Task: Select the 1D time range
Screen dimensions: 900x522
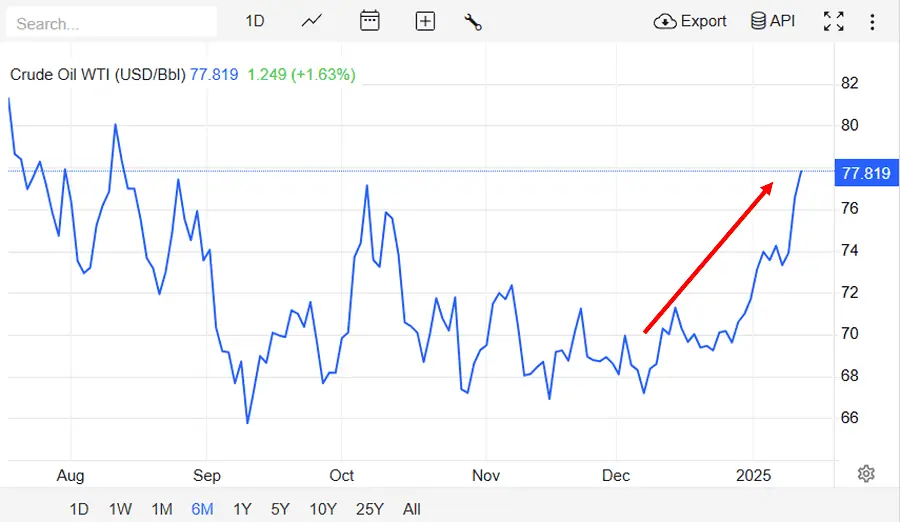Action: coord(79,509)
